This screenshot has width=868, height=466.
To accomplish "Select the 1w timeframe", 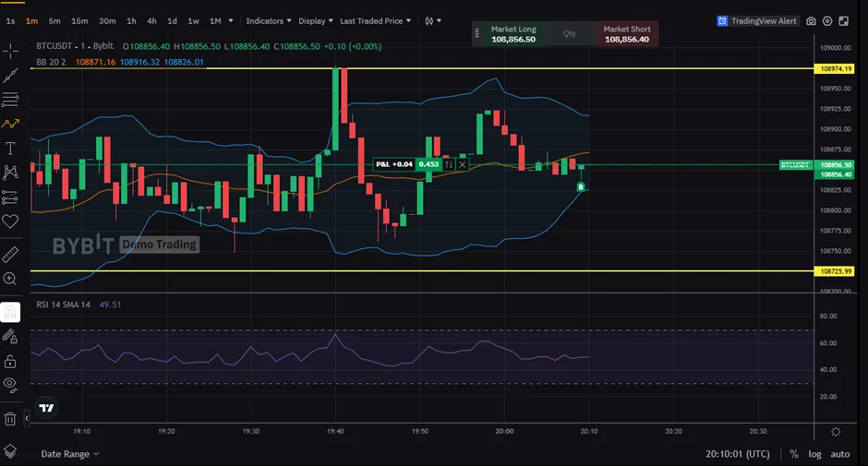I will (193, 21).
